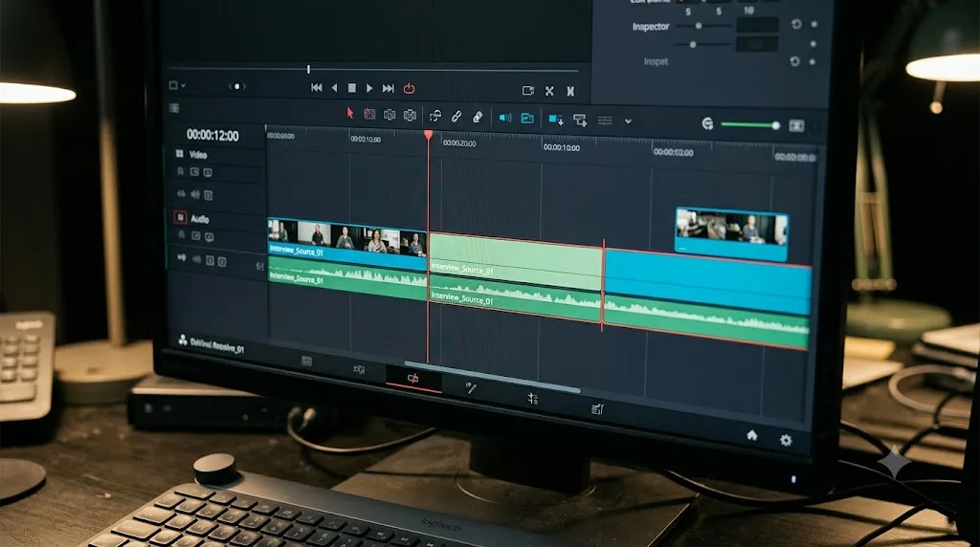Click the DaVinci Resolve project name label

pyautogui.click(x=217, y=345)
